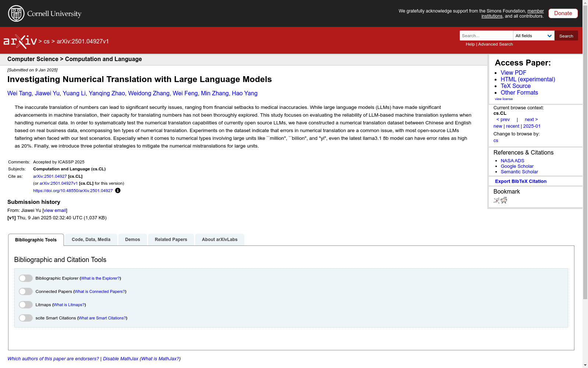This screenshot has height=368, width=588.
Task: Enable Connected Papers toggle
Action: point(26,291)
